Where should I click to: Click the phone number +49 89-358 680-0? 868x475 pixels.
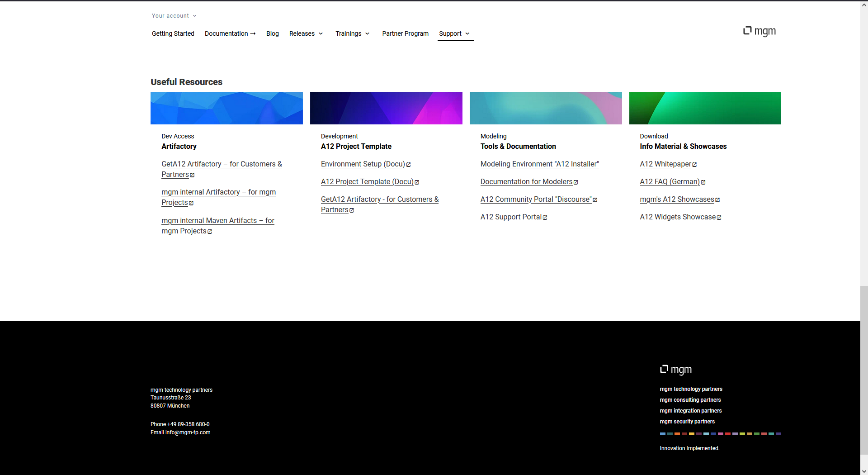(189, 424)
